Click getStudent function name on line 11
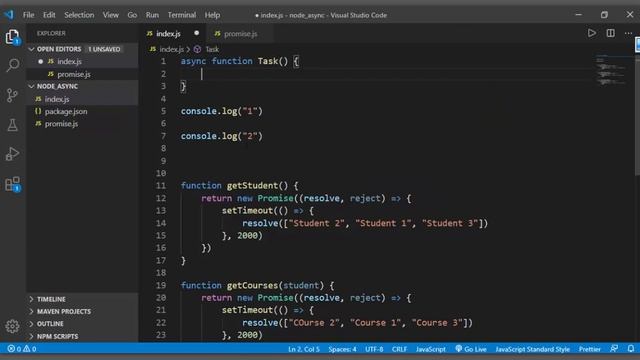Image resolution: width=640 pixels, height=360 pixels. (252, 186)
